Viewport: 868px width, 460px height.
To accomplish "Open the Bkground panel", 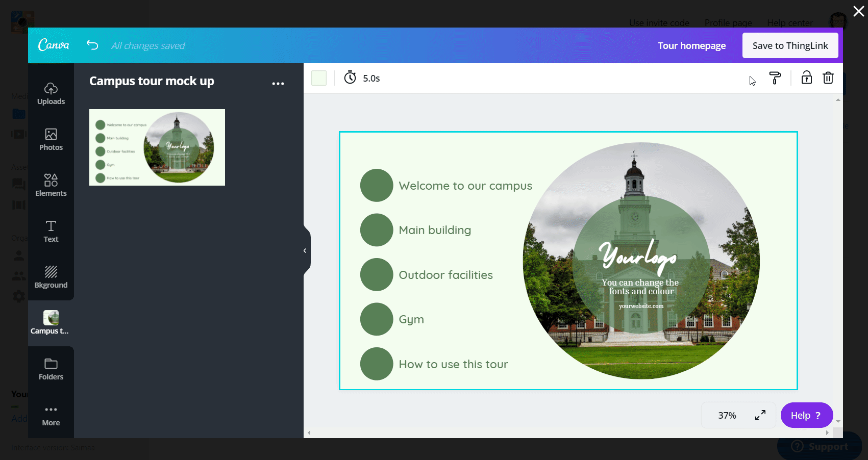I will 51,276.
